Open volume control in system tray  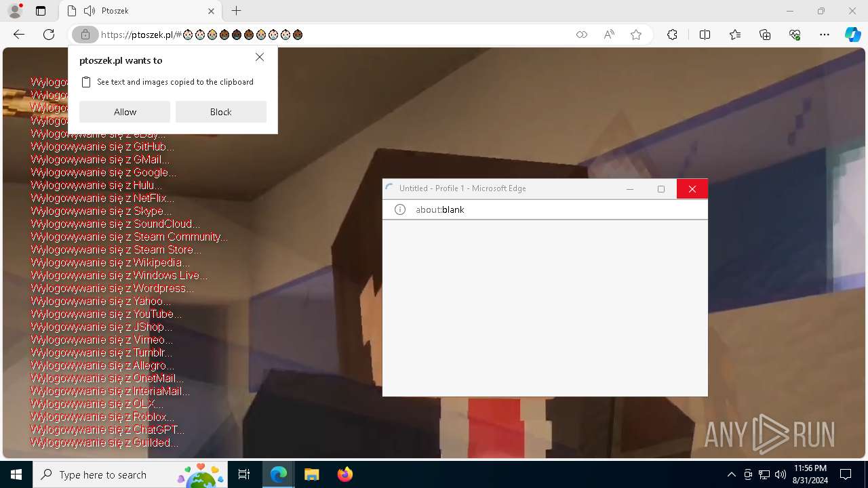click(x=780, y=474)
